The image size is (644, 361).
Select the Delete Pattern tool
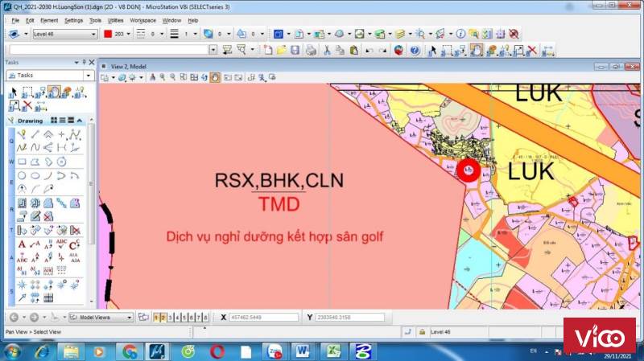point(48,216)
